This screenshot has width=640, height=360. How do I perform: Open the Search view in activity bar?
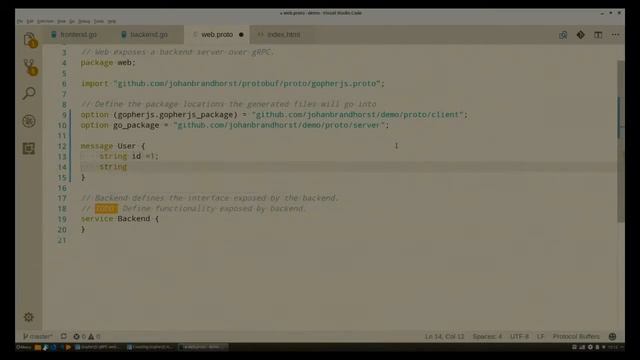pyautogui.click(x=29, y=93)
